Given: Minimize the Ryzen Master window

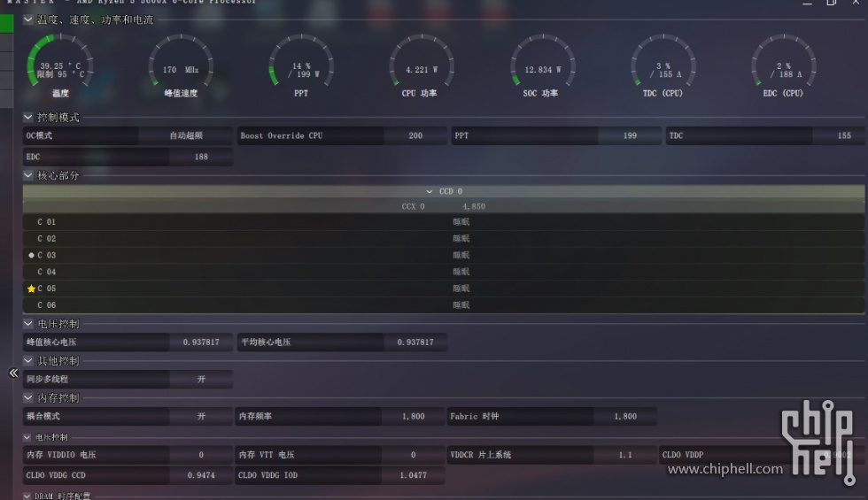Looking at the screenshot, I should coord(808,3).
